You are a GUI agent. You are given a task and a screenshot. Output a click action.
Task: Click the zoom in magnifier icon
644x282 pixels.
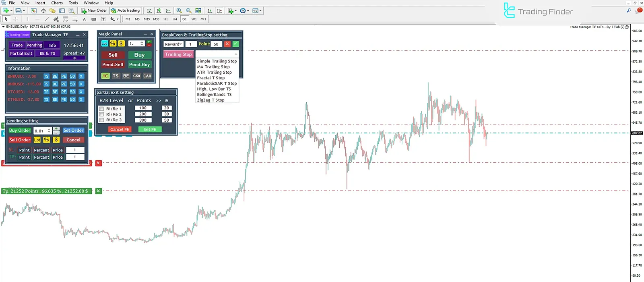click(x=179, y=11)
